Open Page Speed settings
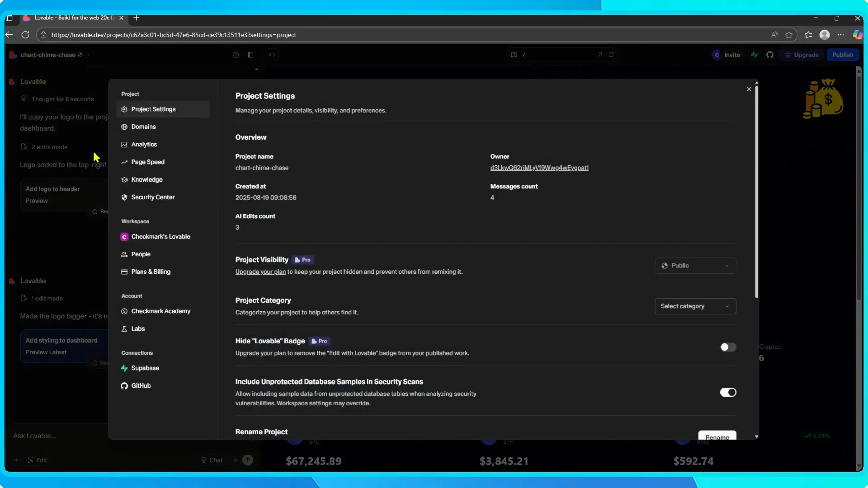Viewport: 868px width, 488px height. coord(163,162)
